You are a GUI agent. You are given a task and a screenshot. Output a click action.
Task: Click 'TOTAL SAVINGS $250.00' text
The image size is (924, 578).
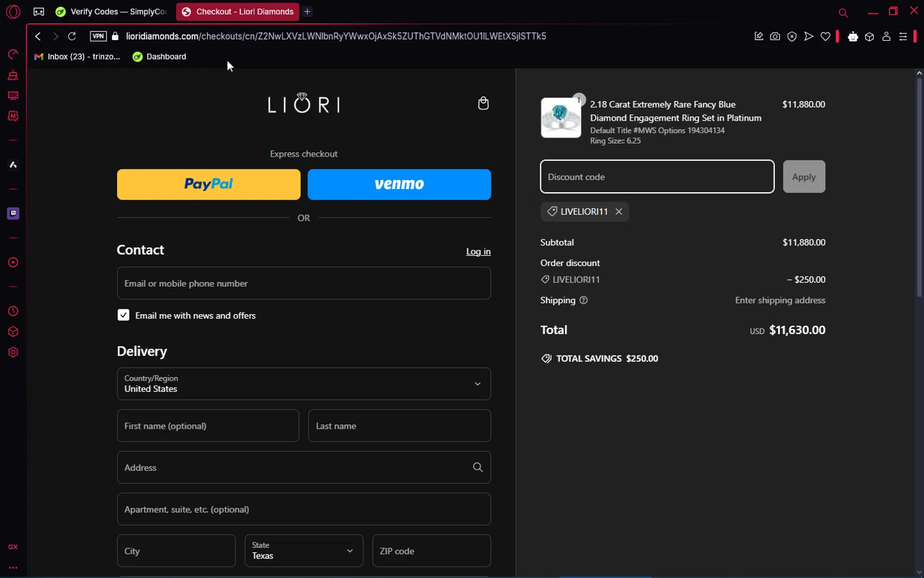[x=607, y=359]
